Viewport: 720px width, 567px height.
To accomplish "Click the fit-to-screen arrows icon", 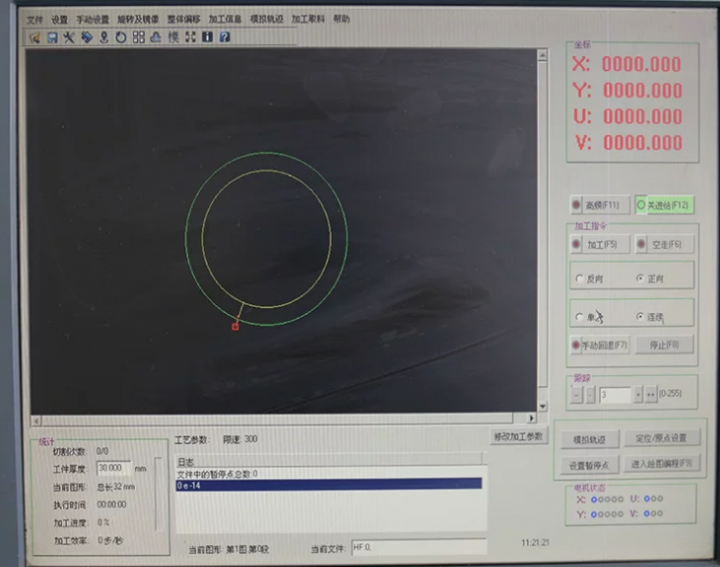I will pyautogui.click(x=190, y=37).
